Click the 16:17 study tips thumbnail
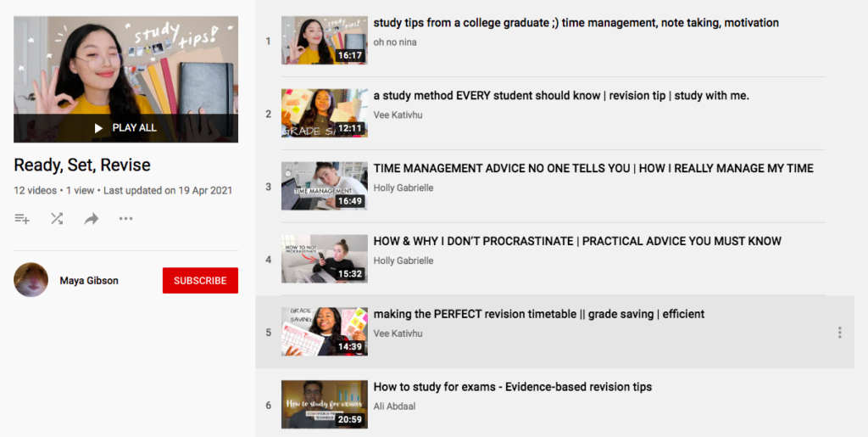Image resolution: width=868 pixels, height=437 pixels. [325, 40]
